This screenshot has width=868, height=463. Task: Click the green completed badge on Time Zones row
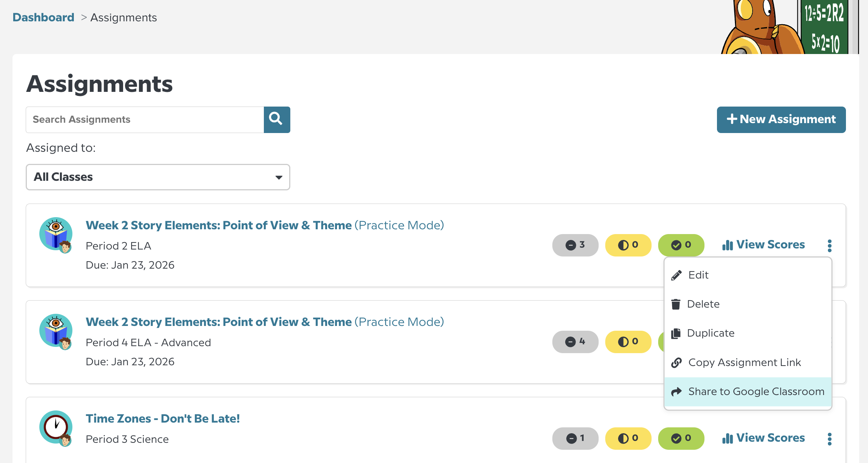click(681, 438)
